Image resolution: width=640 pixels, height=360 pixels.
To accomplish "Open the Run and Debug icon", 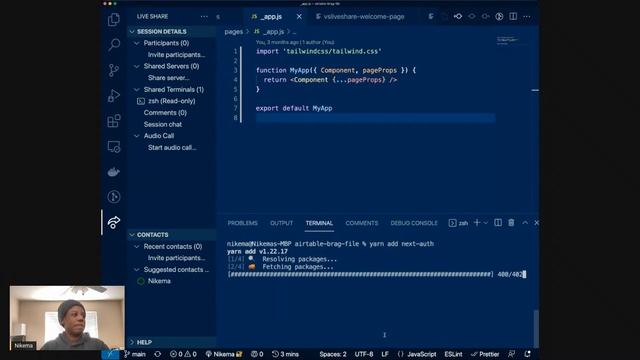I will [114, 96].
